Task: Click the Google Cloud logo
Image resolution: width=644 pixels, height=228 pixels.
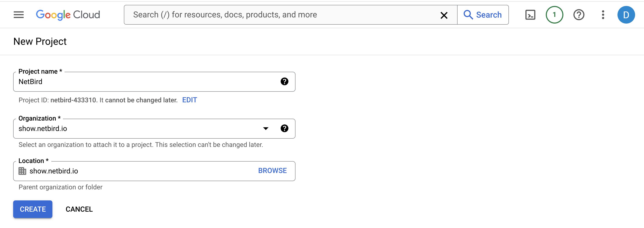Action: click(x=68, y=14)
